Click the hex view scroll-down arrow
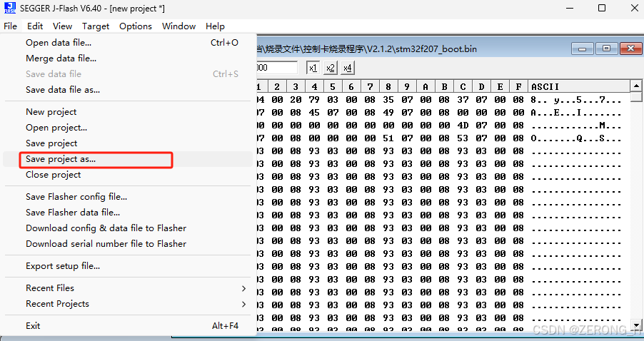Screen dimensions: 644x341 coord(635,324)
